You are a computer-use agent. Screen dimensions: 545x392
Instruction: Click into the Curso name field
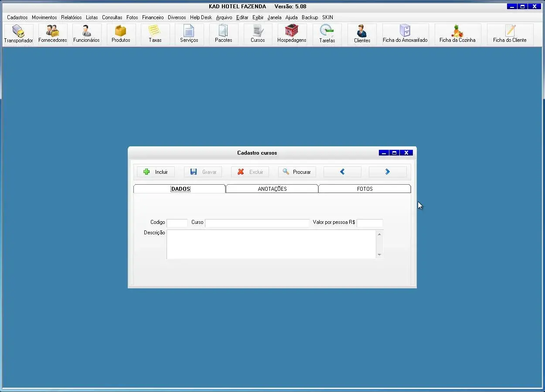[257, 223]
